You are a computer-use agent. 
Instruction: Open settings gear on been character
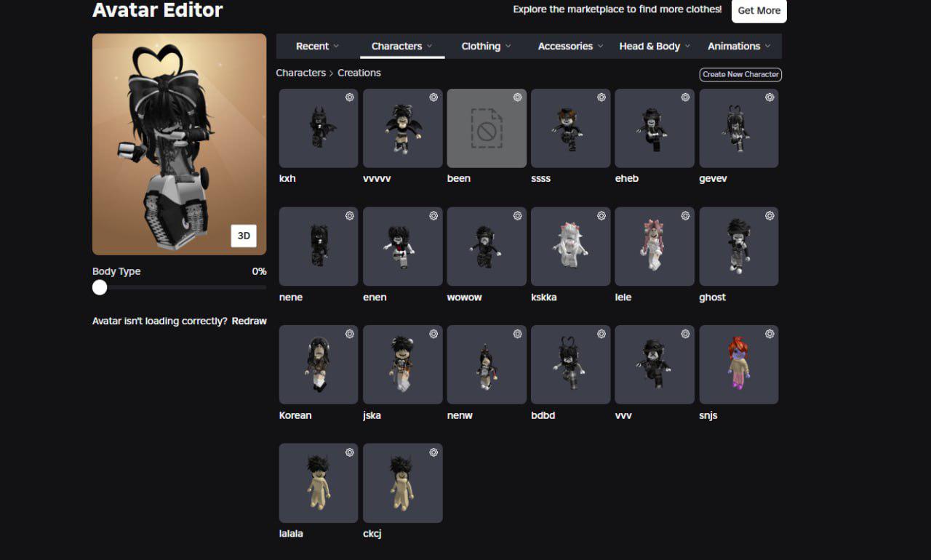tap(517, 97)
